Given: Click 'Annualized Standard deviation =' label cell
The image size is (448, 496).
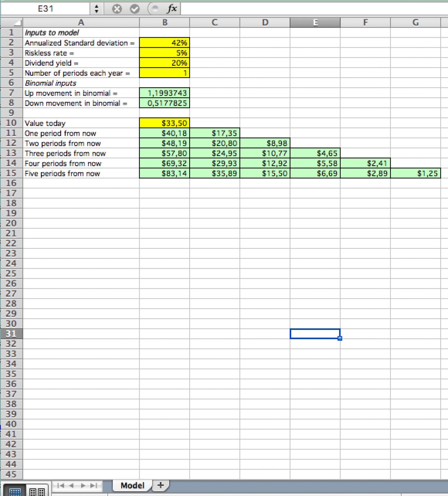Looking at the screenshot, I should (x=81, y=43).
